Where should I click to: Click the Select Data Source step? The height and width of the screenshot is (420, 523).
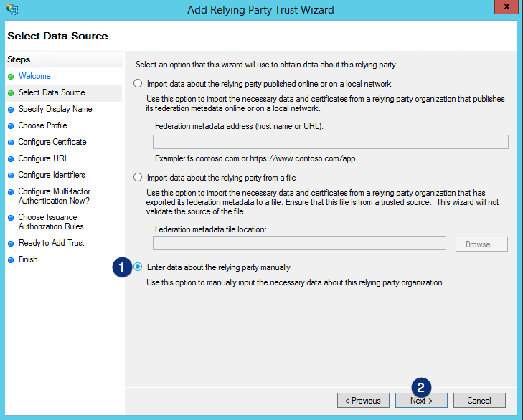click(x=52, y=92)
